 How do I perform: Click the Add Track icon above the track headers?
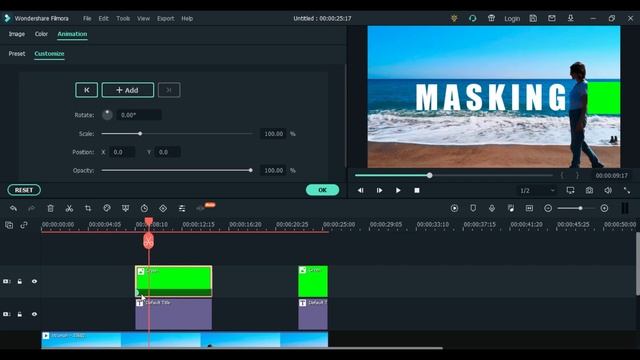coord(9,225)
